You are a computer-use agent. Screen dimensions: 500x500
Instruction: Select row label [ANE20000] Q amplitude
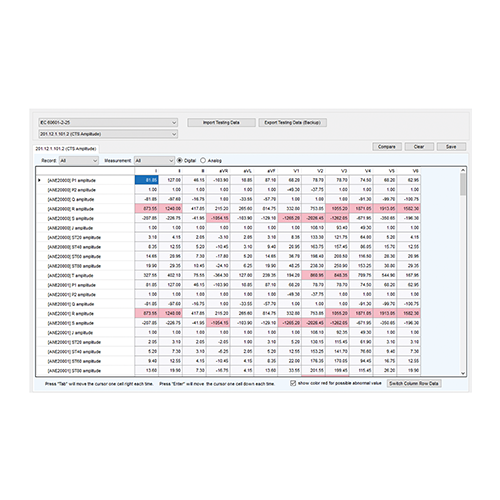pos(71,199)
